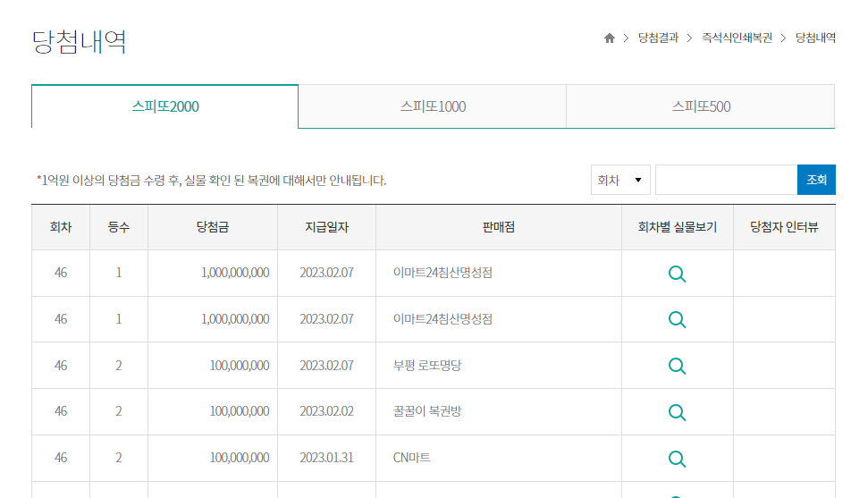Viewport: 868px width, 498px height.
Task: Open 즉석식인쇄복권 breadcrumb link
Action: click(737, 38)
